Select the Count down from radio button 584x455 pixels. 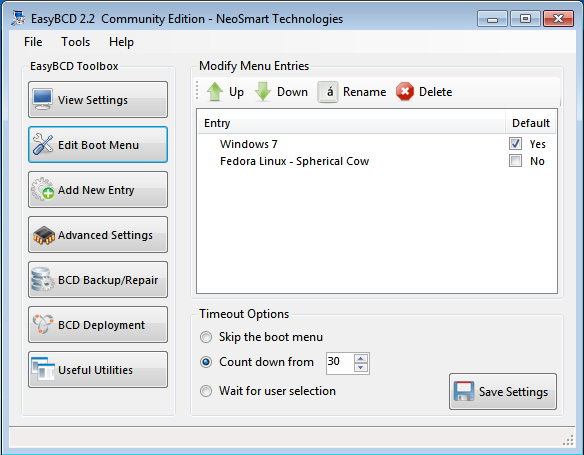[206, 362]
